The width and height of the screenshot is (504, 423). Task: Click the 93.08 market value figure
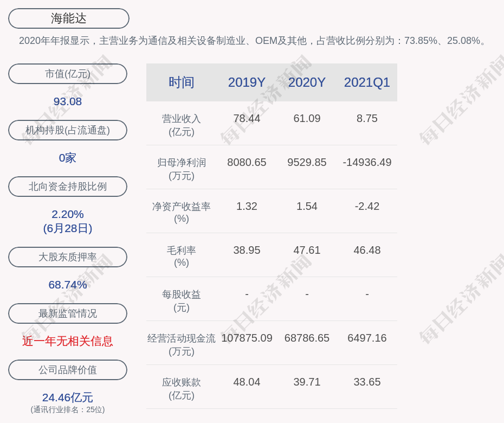(68, 101)
